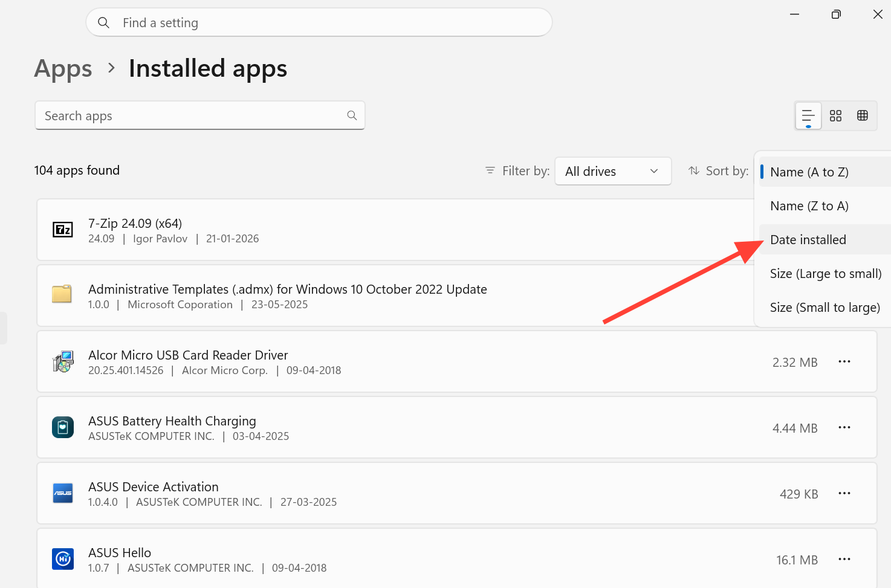Click the Installed apps page heading
The height and width of the screenshot is (588, 891).
coord(208,68)
